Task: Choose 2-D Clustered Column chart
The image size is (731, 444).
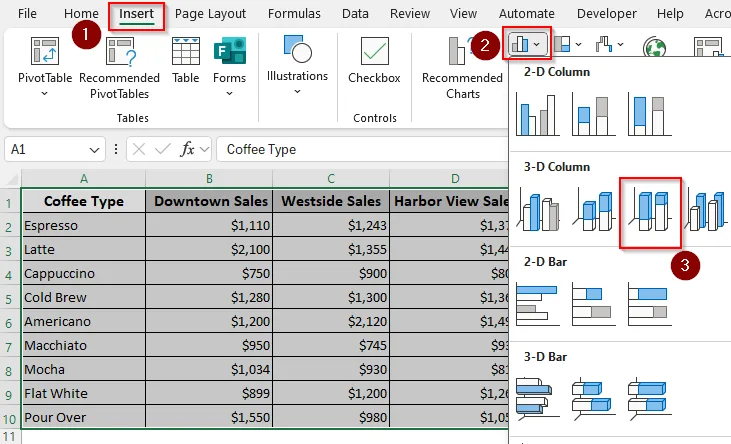Action: tap(538, 115)
